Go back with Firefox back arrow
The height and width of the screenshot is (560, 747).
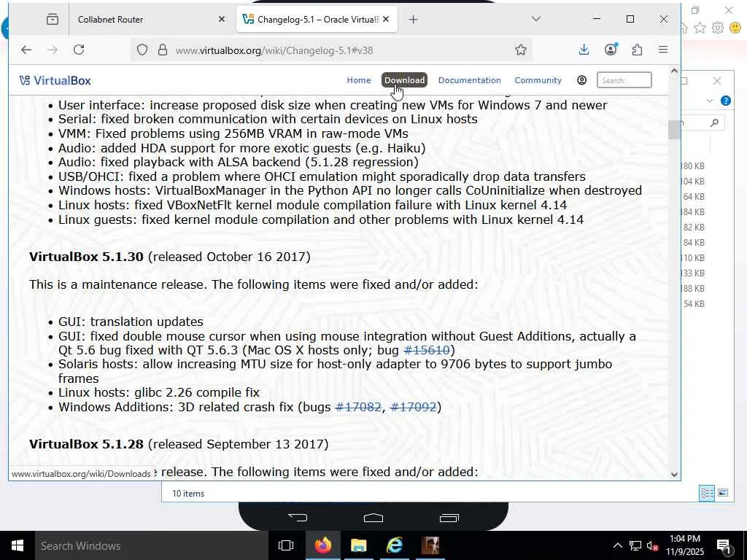[x=26, y=50]
